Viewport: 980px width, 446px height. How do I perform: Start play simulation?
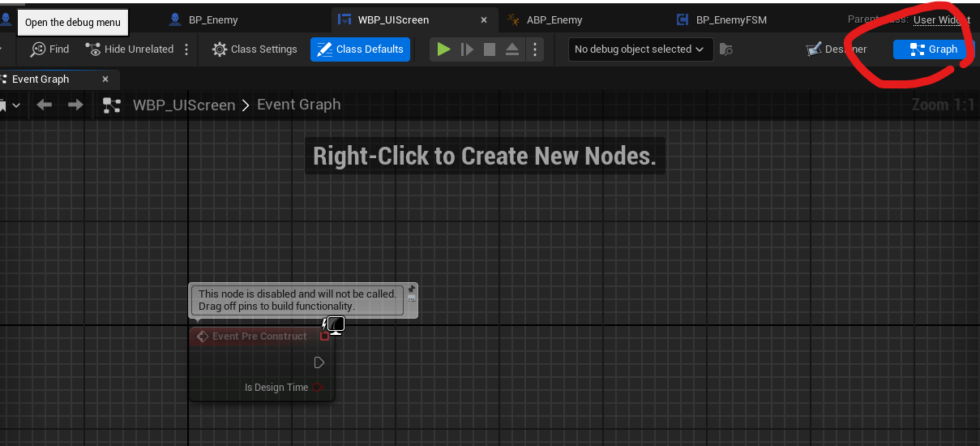pyautogui.click(x=443, y=49)
